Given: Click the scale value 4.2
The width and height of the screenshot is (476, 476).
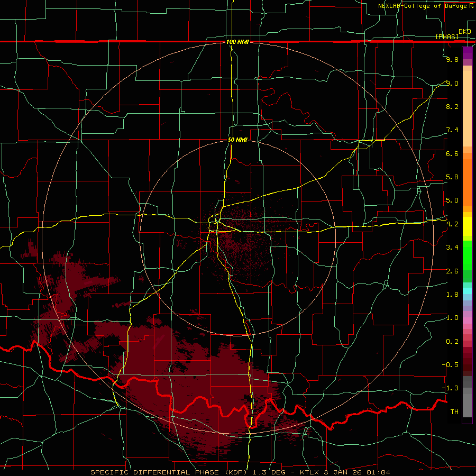Looking at the screenshot, I should (x=452, y=224).
